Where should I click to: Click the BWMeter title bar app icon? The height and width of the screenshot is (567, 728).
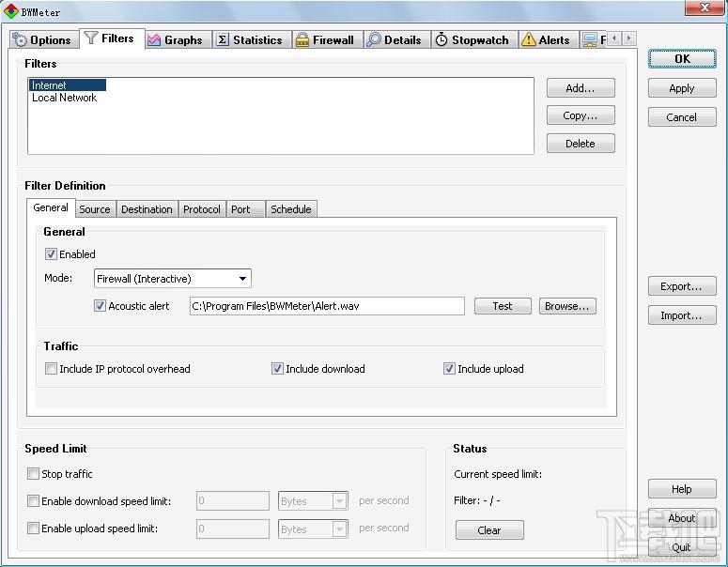point(10,11)
